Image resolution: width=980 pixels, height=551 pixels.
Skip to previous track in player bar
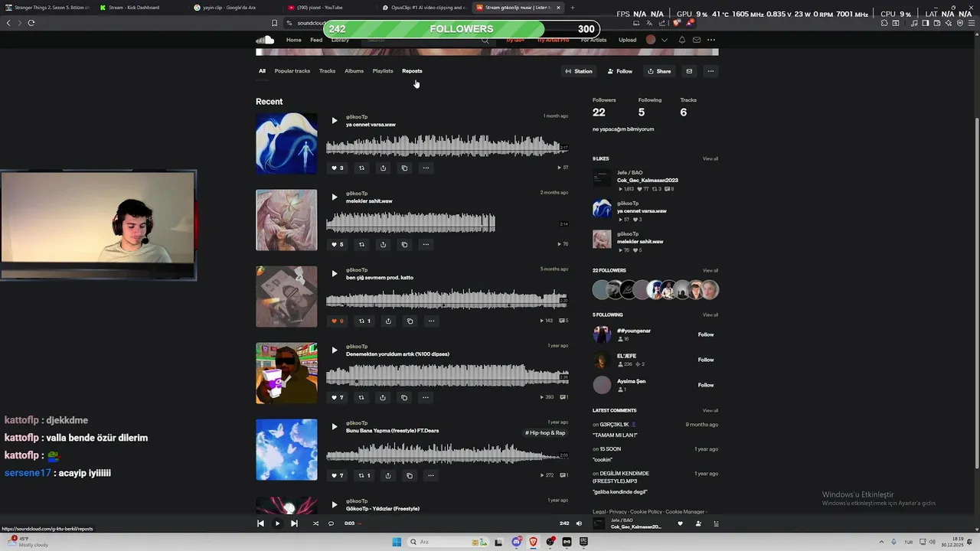(260, 523)
